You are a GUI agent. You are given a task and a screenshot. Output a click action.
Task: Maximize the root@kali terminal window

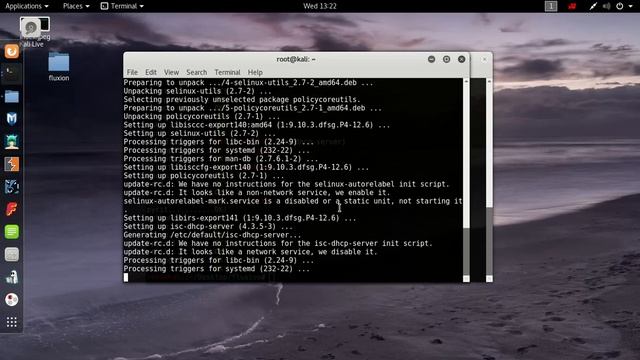(x=447, y=59)
